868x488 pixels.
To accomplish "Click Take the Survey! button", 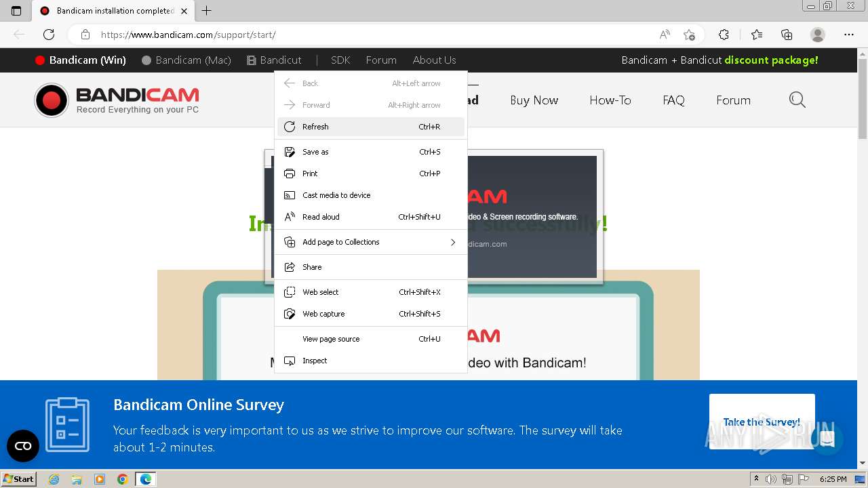I will [762, 422].
